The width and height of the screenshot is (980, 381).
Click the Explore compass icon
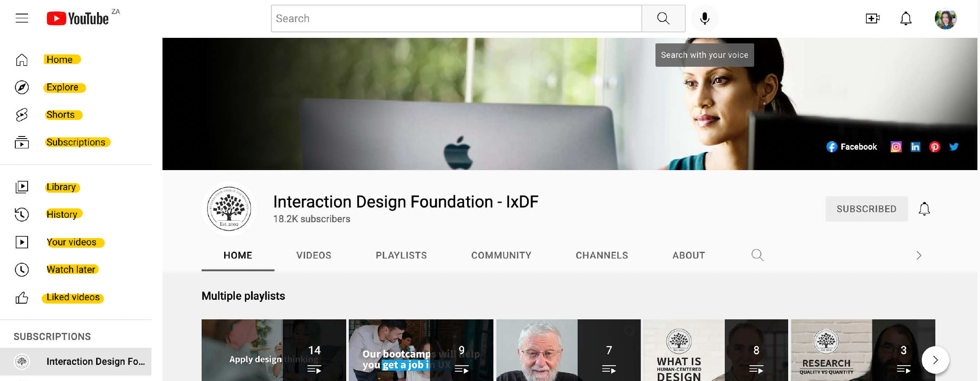click(x=22, y=87)
